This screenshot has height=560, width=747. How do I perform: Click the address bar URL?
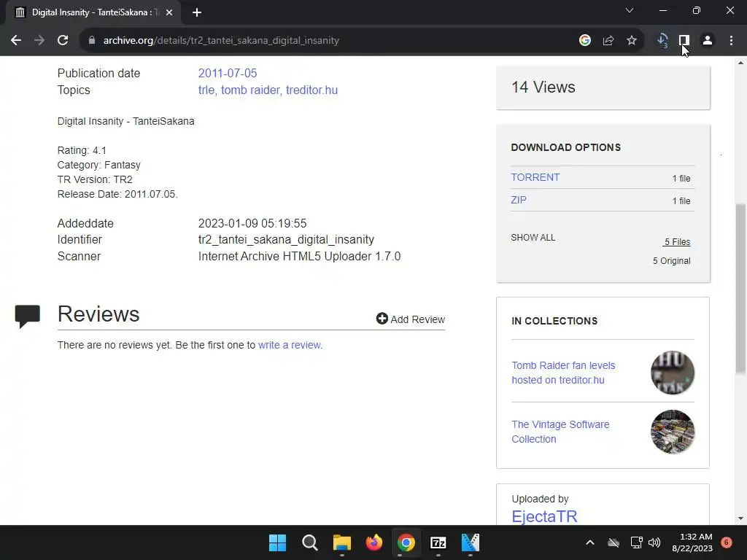(221, 41)
